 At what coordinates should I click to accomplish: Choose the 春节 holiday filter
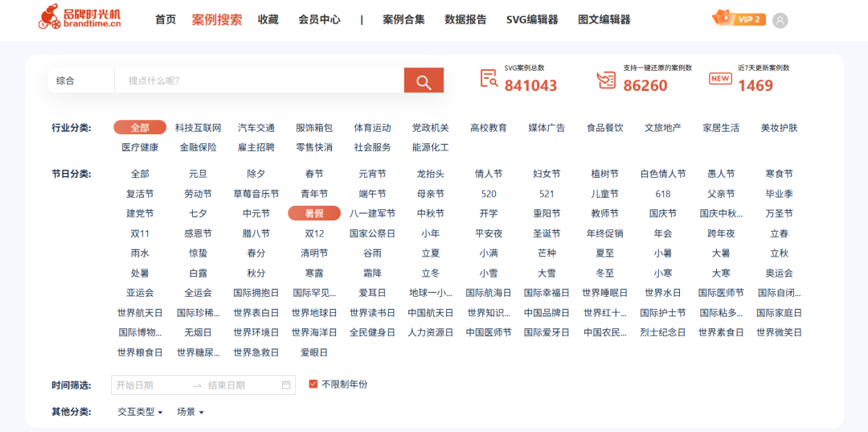[x=314, y=174]
